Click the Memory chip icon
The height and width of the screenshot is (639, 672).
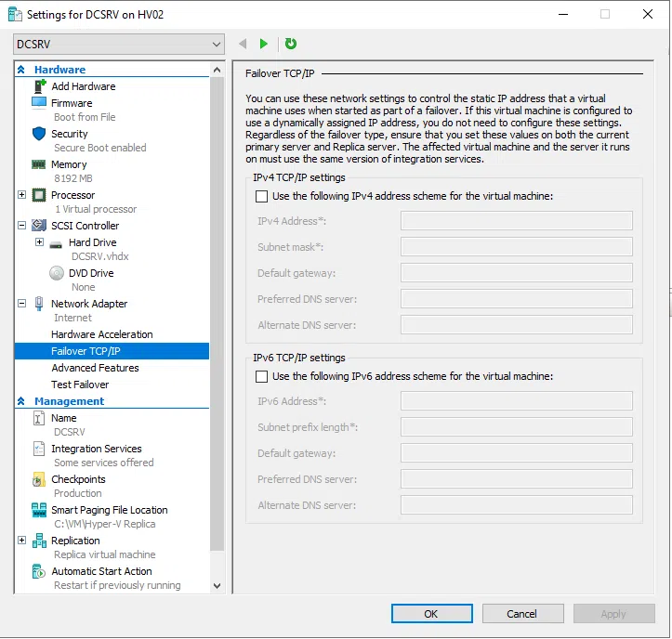pyautogui.click(x=39, y=164)
